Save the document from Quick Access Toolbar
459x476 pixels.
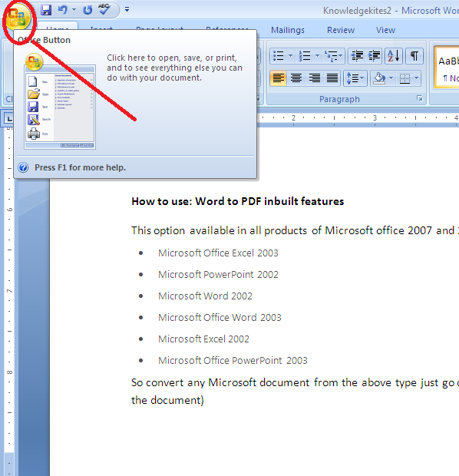tap(46, 10)
